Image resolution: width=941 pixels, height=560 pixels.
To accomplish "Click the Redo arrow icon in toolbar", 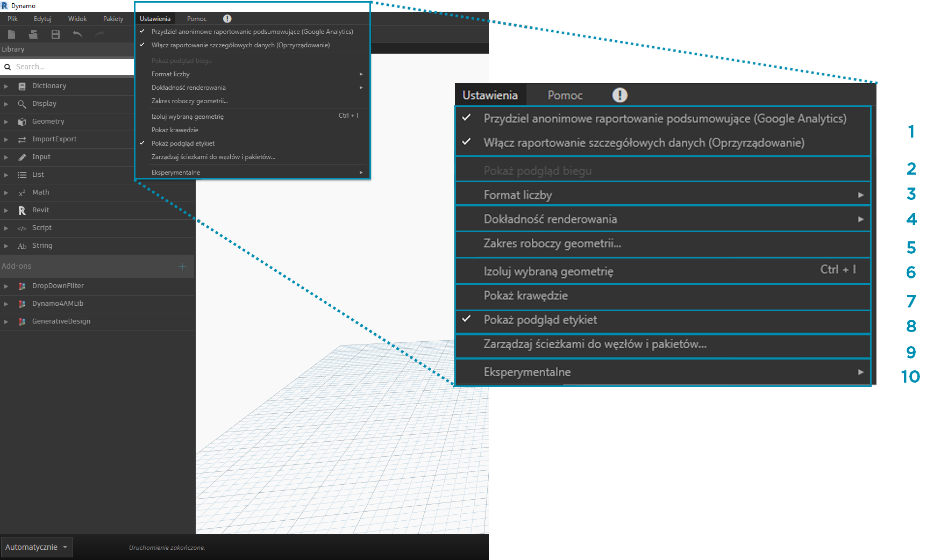I will [99, 34].
